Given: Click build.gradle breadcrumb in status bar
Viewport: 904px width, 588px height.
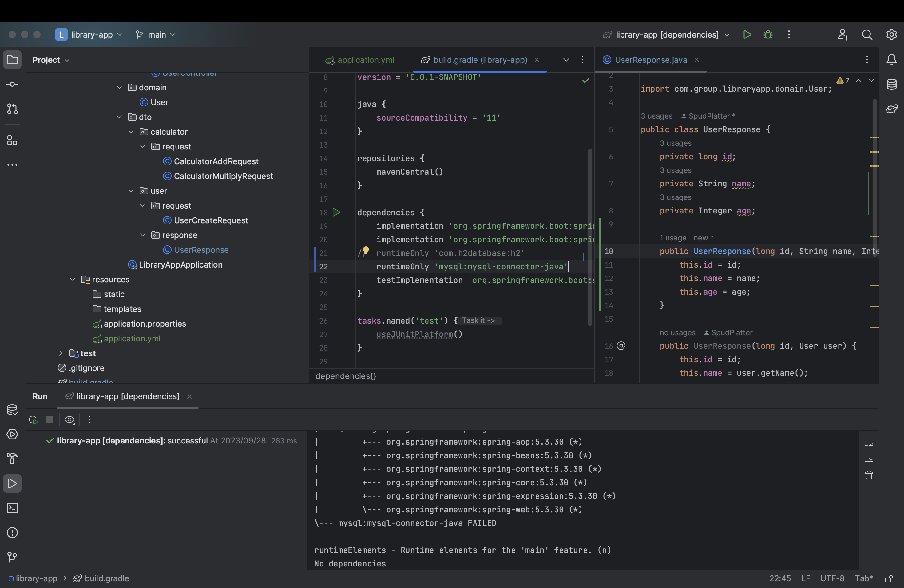Looking at the screenshot, I should [101, 578].
